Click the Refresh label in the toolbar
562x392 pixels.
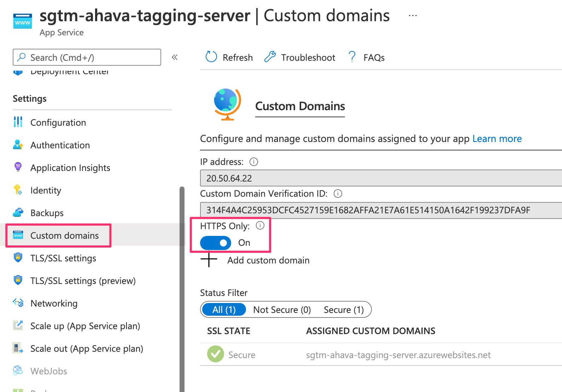pyautogui.click(x=238, y=58)
